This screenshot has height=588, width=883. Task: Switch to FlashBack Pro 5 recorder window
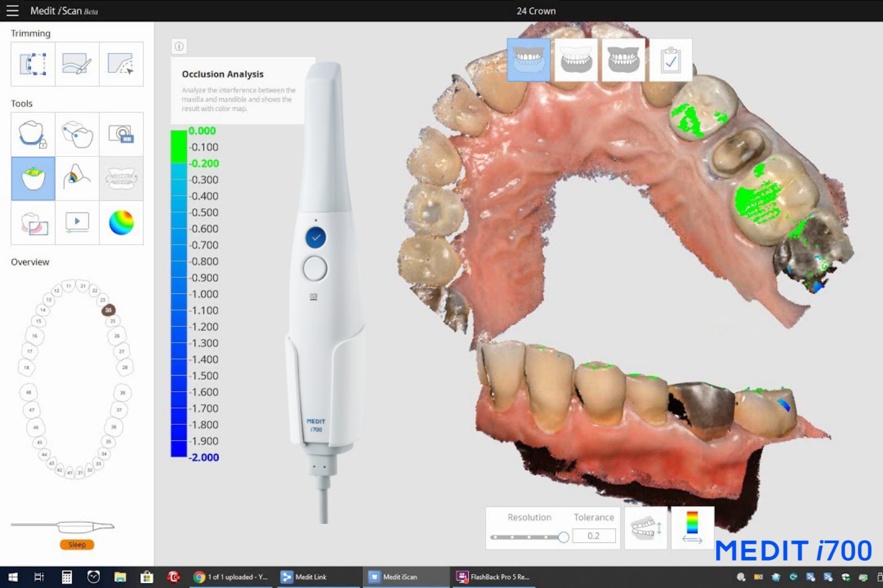[x=494, y=577]
